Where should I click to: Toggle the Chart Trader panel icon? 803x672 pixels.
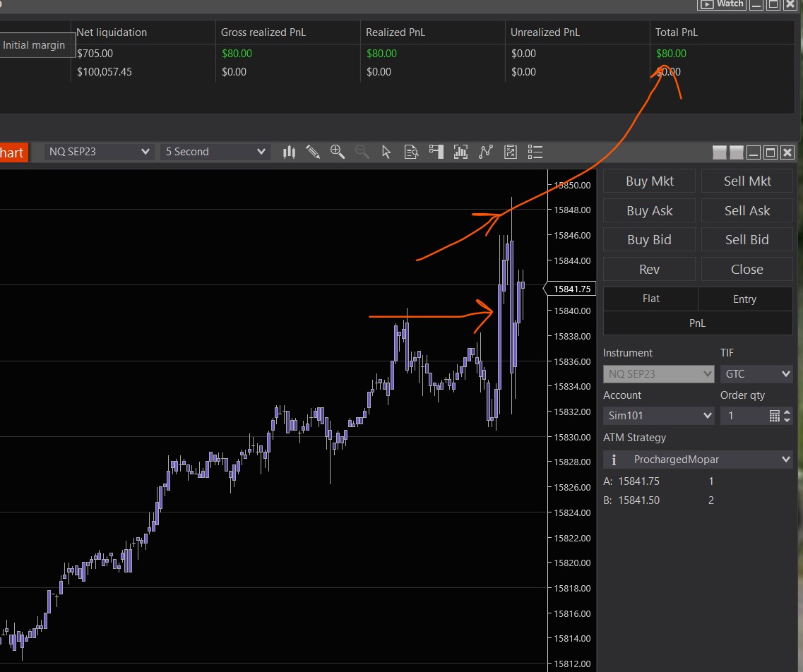point(436,152)
